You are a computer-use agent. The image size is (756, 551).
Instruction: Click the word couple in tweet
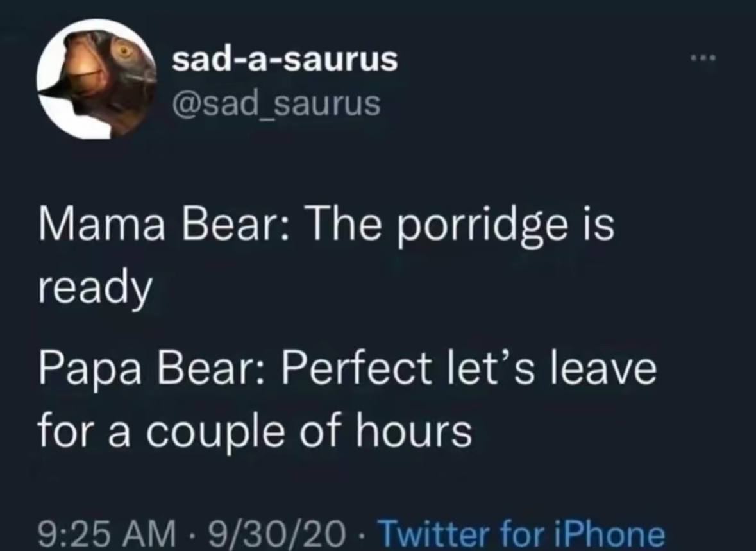click(215, 432)
